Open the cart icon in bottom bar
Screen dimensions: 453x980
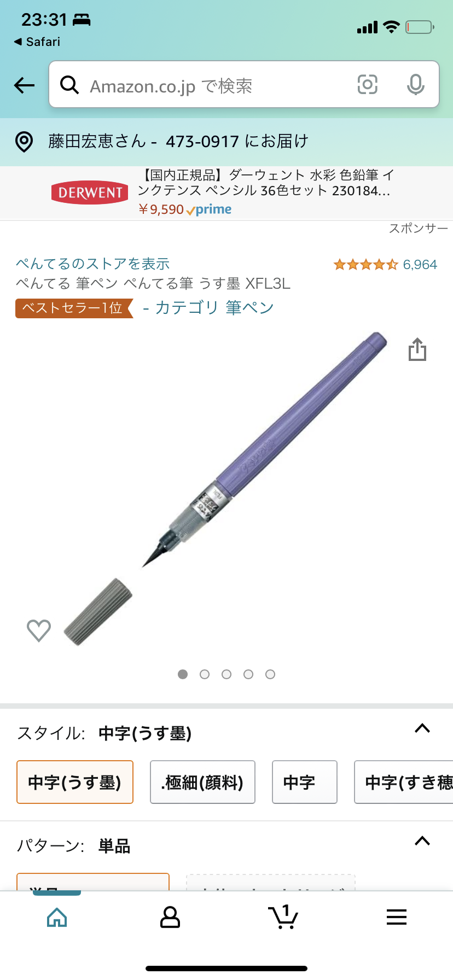click(x=283, y=917)
